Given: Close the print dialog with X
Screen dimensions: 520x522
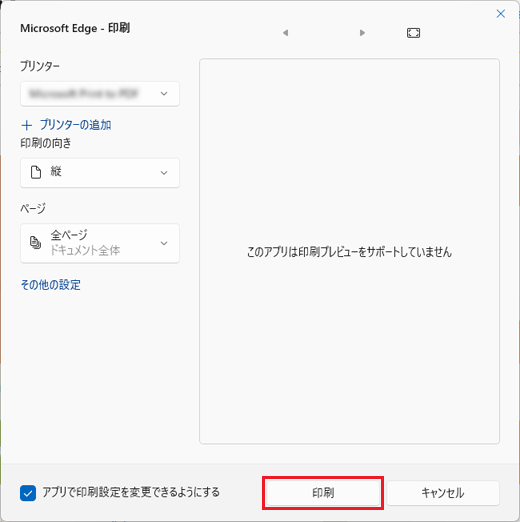Looking at the screenshot, I should click(501, 14).
